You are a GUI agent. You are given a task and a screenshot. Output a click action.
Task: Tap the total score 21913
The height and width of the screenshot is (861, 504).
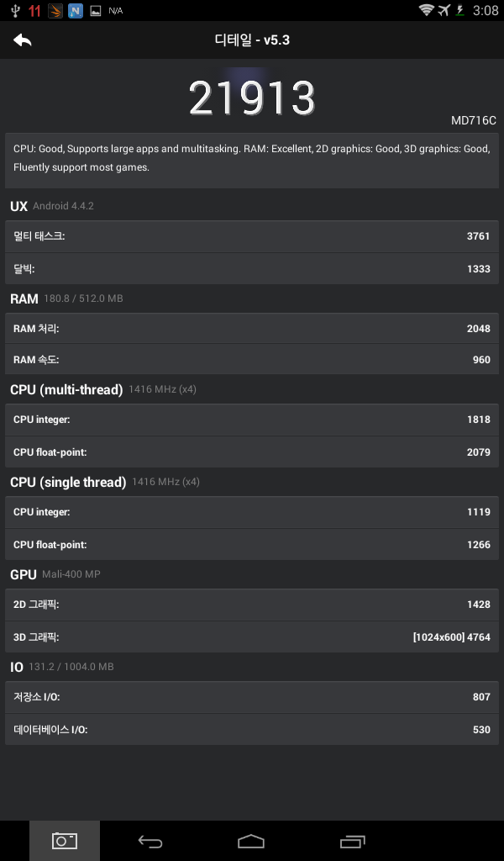252,99
